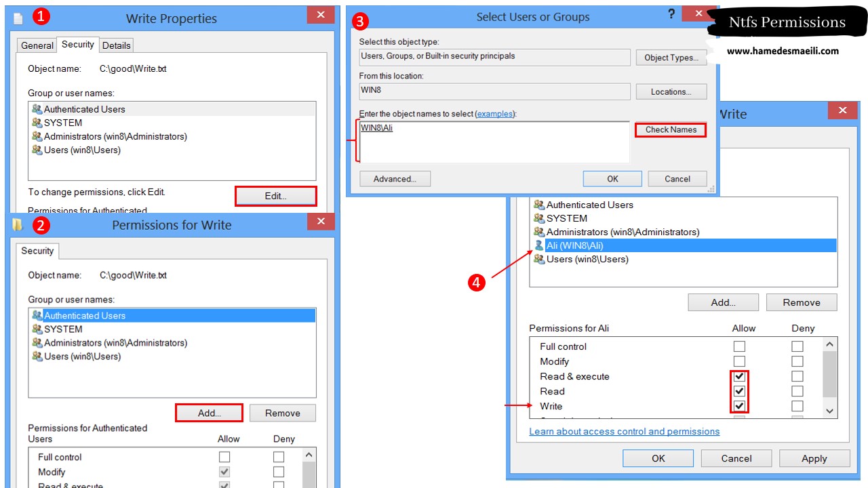Viewport: 868px width, 488px height.
Task: Click scroll-down arrow of Permissions for Ali list
Action: coord(829,411)
